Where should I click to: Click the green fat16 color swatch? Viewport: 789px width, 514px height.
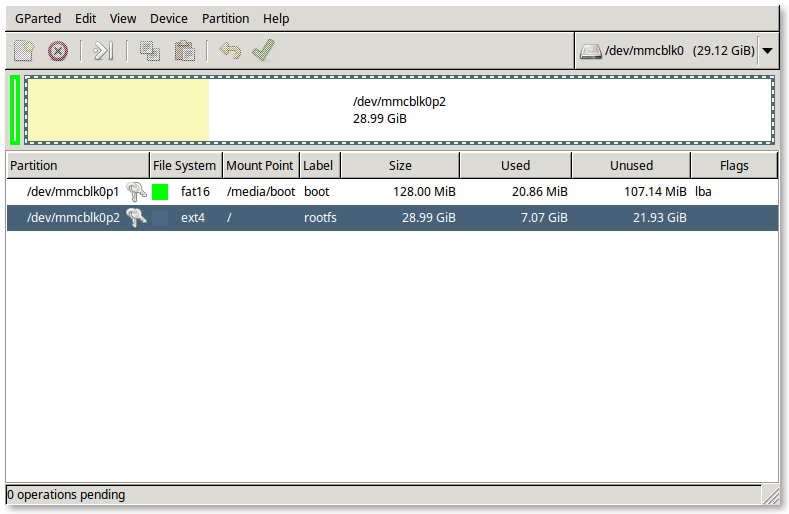160,192
